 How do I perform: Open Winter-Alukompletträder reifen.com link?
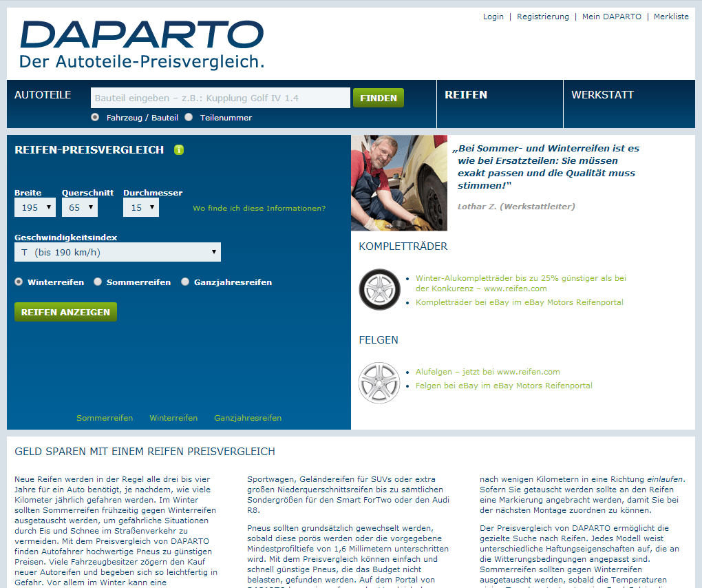click(x=521, y=283)
